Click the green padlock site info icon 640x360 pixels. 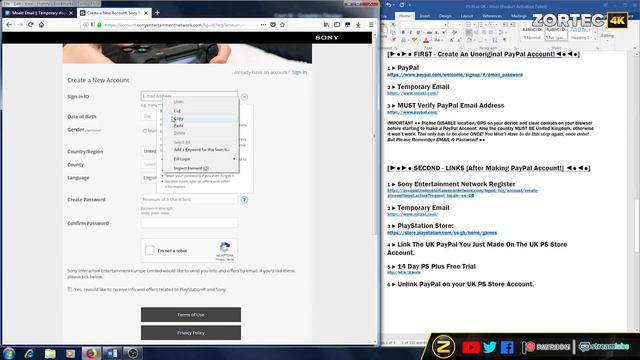point(99,25)
